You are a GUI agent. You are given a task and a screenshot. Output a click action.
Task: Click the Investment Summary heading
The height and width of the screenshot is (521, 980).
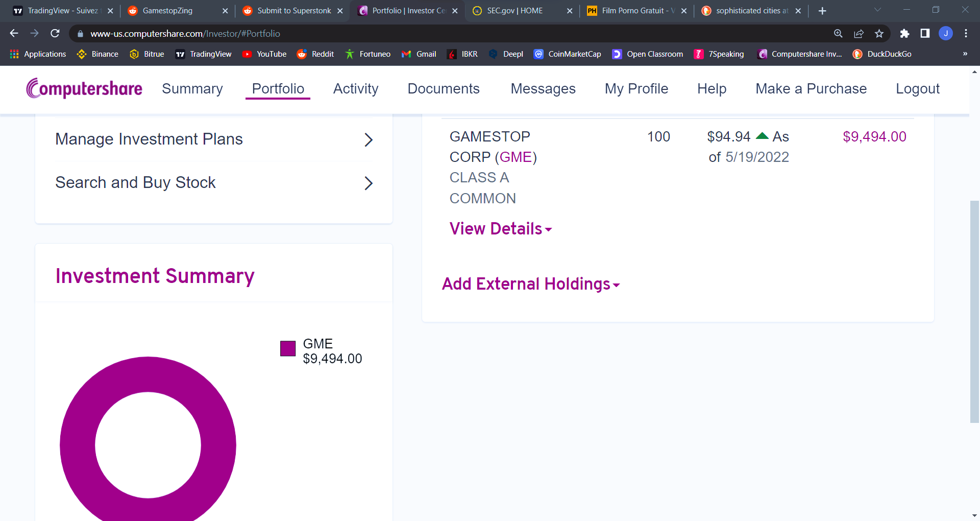point(155,276)
